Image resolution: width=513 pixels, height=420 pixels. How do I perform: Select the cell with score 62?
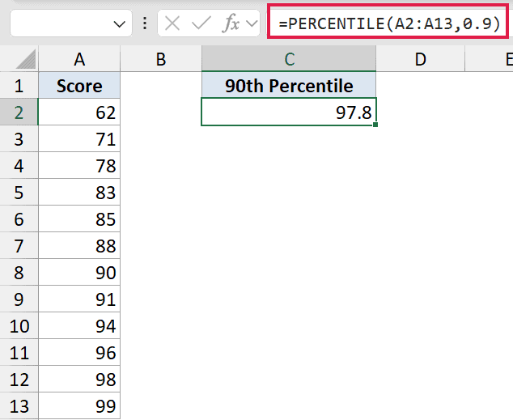coord(79,112)
